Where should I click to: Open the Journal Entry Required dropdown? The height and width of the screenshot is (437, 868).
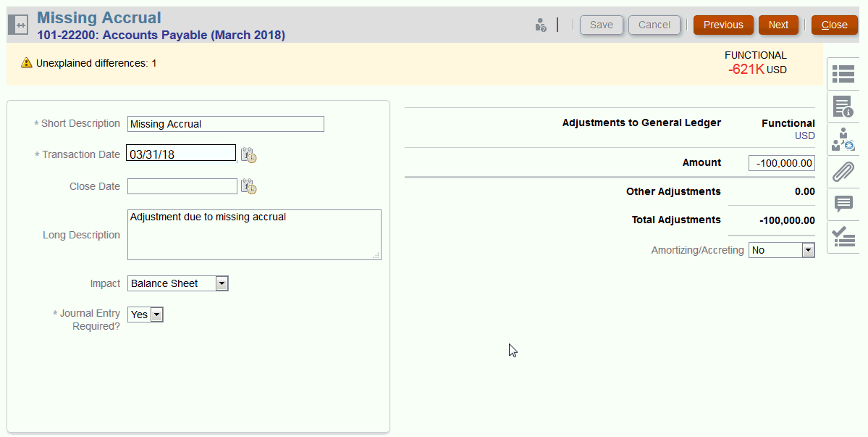(157, 315)
